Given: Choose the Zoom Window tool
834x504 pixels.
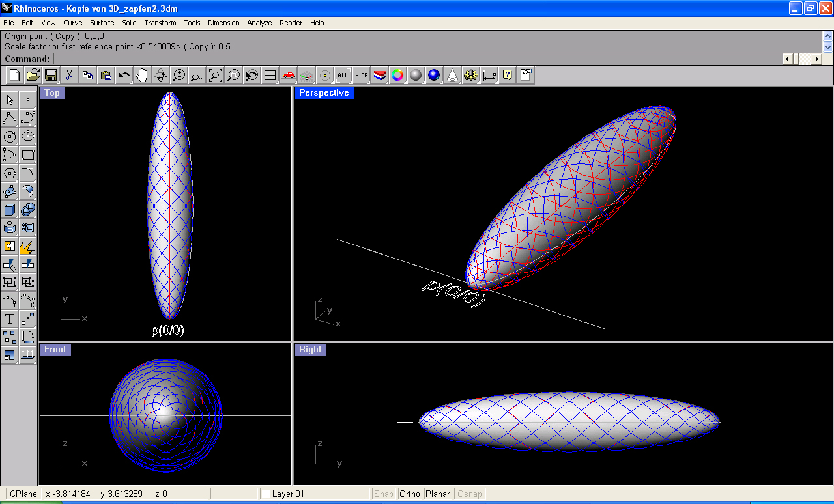Looking at the screenshot, I should click(x=197, y=76).
